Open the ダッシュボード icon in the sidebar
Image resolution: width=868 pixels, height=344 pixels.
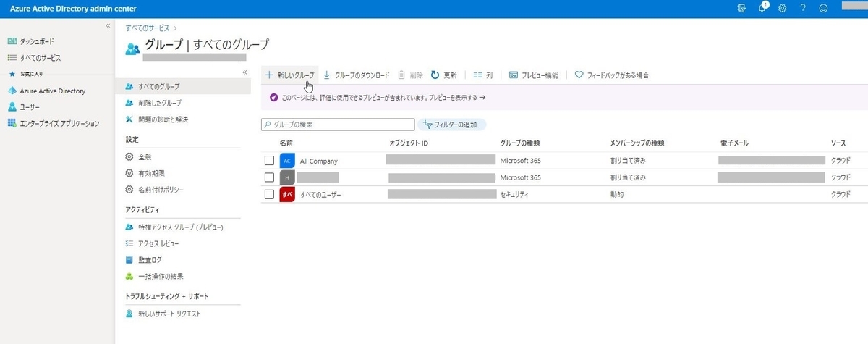point(12,41)
